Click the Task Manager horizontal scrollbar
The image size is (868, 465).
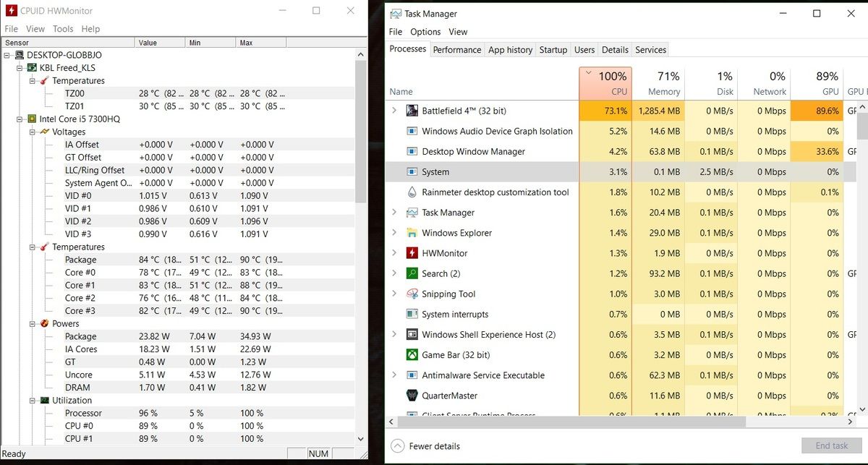(573, 422)
